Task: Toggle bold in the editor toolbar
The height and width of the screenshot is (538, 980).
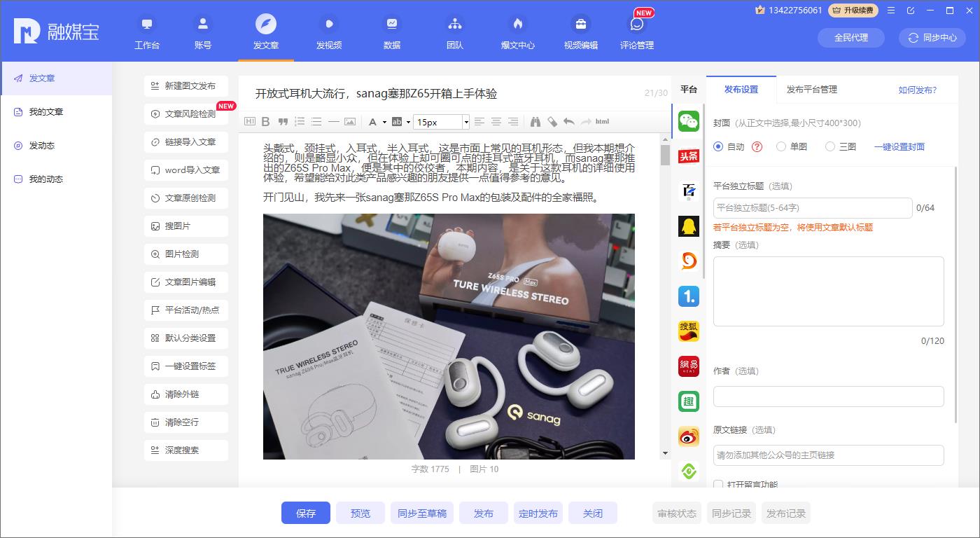Action: pos(266,122)
